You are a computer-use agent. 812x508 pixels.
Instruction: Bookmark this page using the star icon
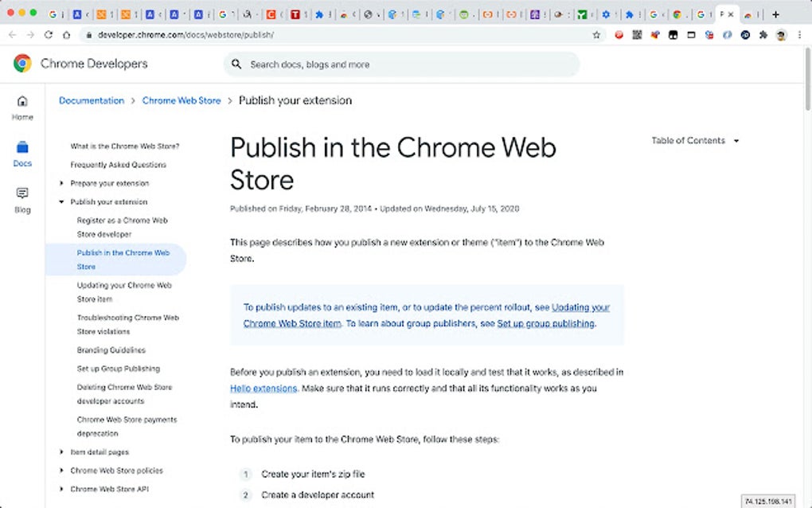(x=596, y=34)
